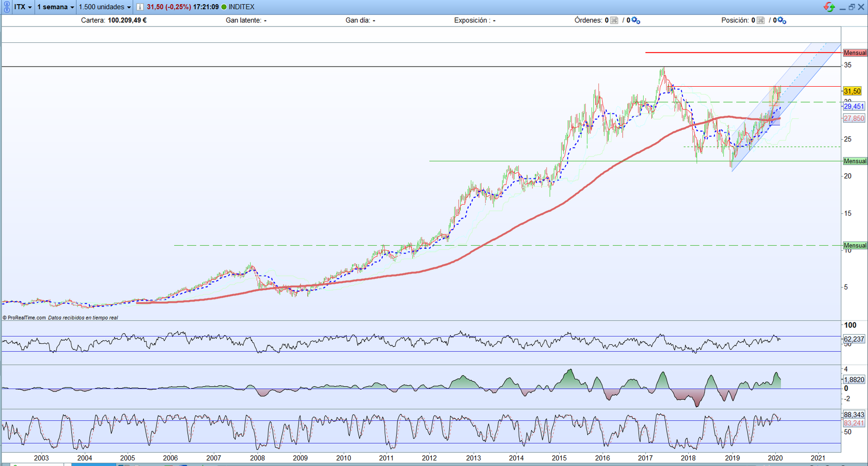Click the 62,237 RSI value label

854,339
